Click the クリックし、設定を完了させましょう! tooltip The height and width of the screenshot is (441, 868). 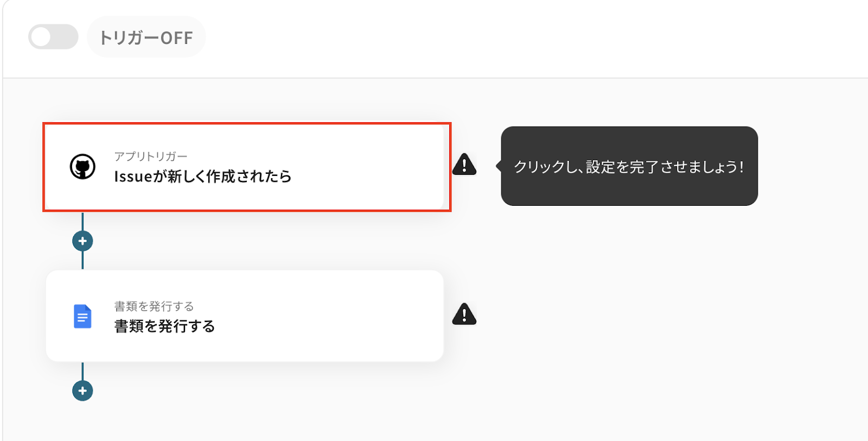[629, 166]
